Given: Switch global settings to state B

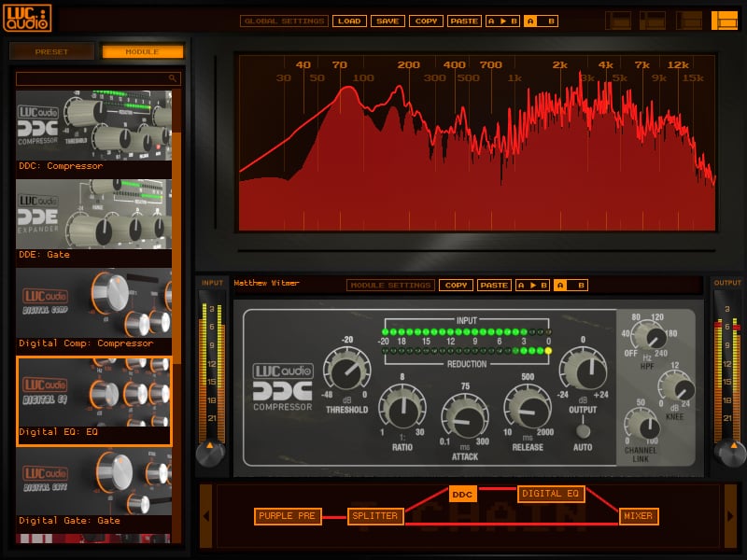Looking at the screenshot, I should (x=550, y=21).
